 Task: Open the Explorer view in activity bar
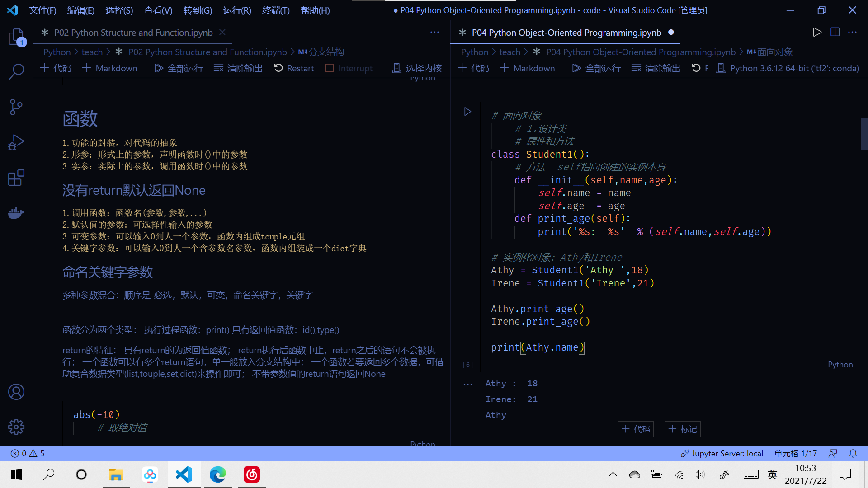coord(16,36)
